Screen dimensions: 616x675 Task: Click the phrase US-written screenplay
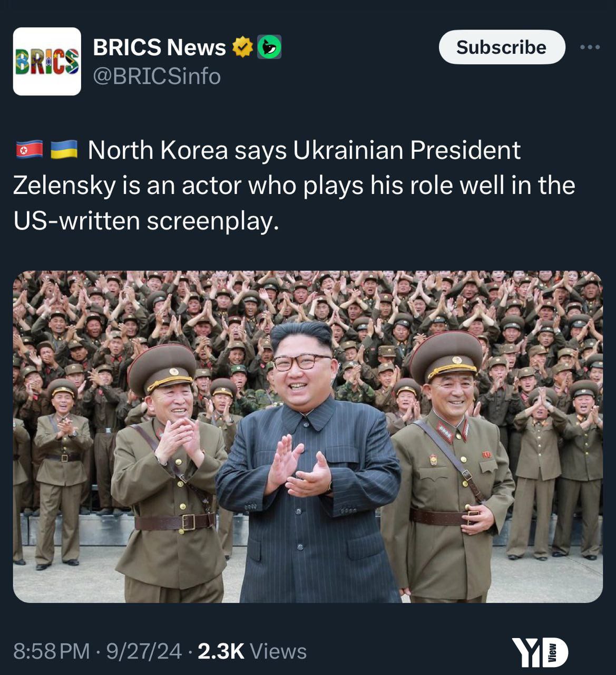point(145,220)
